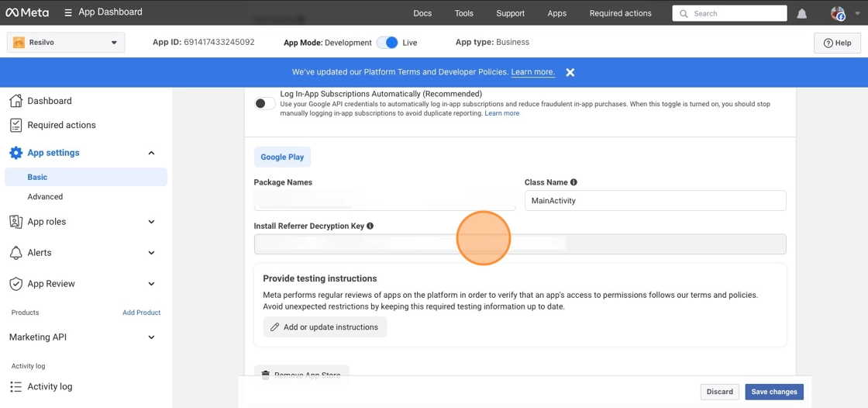The width and height of the screenshot is (868, 408).
Task: Toggle App Mode between Development and Live
Action: tap(387, 43)
